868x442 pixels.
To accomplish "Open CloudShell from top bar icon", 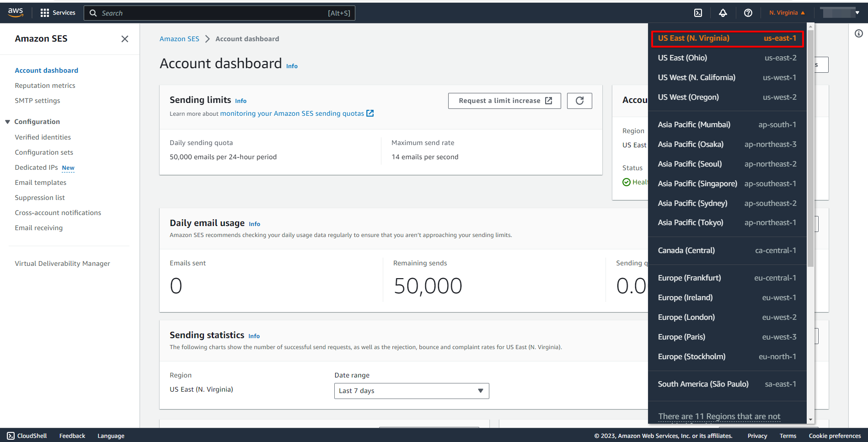I will pyautogui.click(x=698, y=13).
